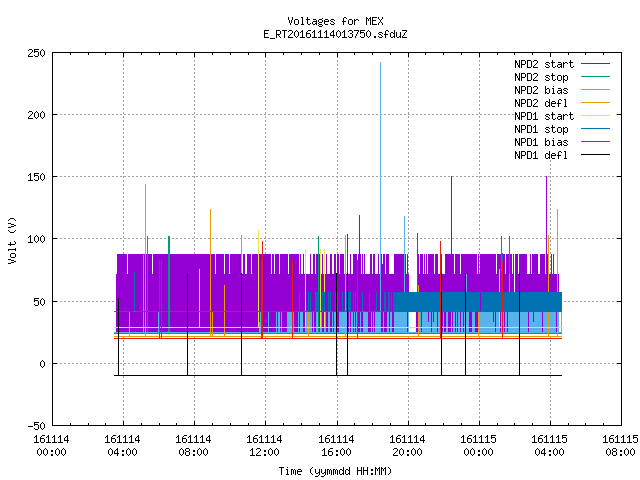Screen dimensions: 640x480
Task: Click the '161115 00:00' x-axis tick label
Action: (478, 446)
